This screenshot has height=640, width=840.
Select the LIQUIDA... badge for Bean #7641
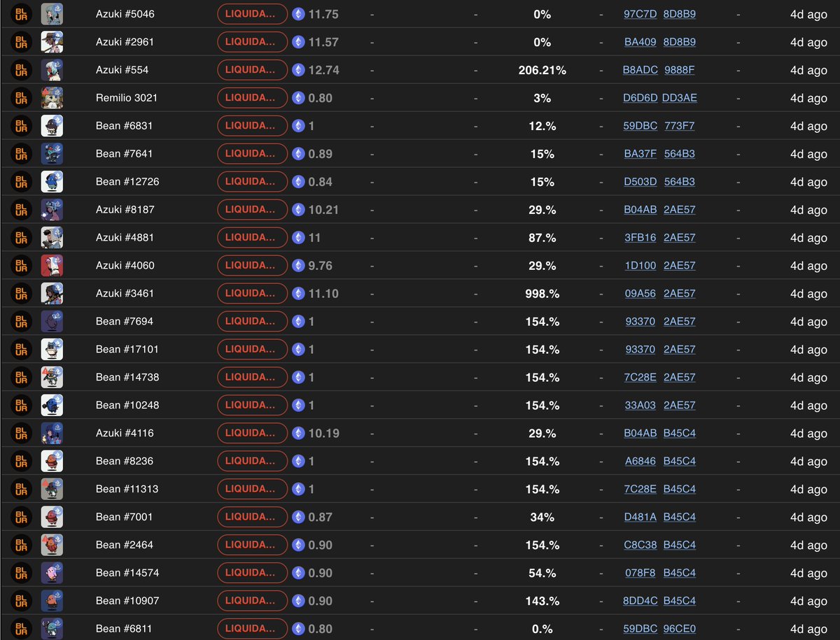tap(252, 154)
